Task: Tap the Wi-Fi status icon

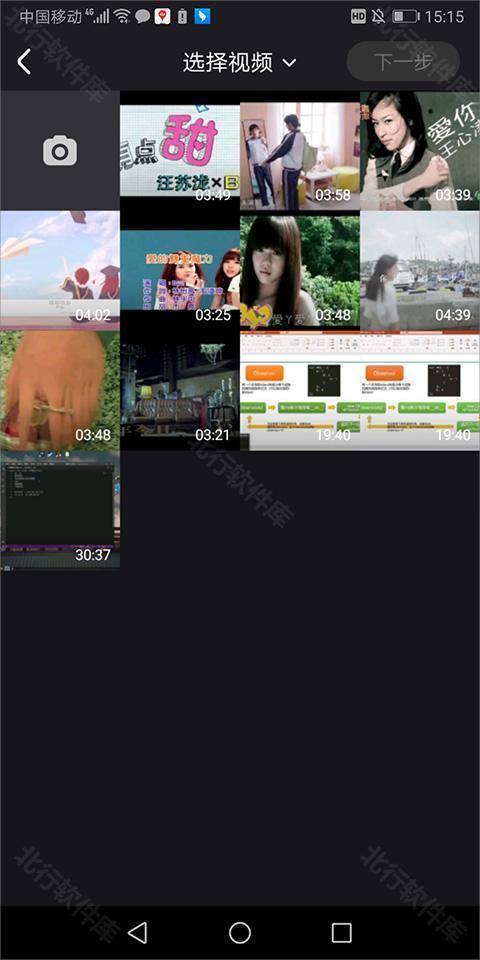Action: coord(122,17)
